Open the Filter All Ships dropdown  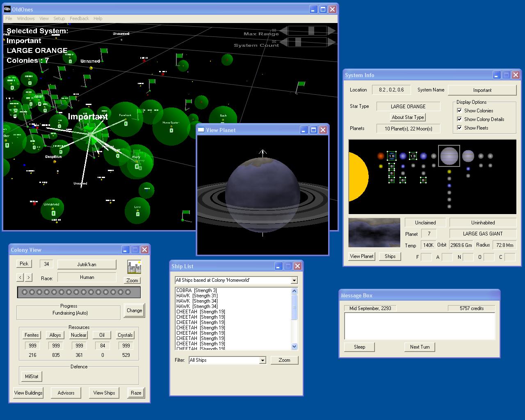pos(262,361)
